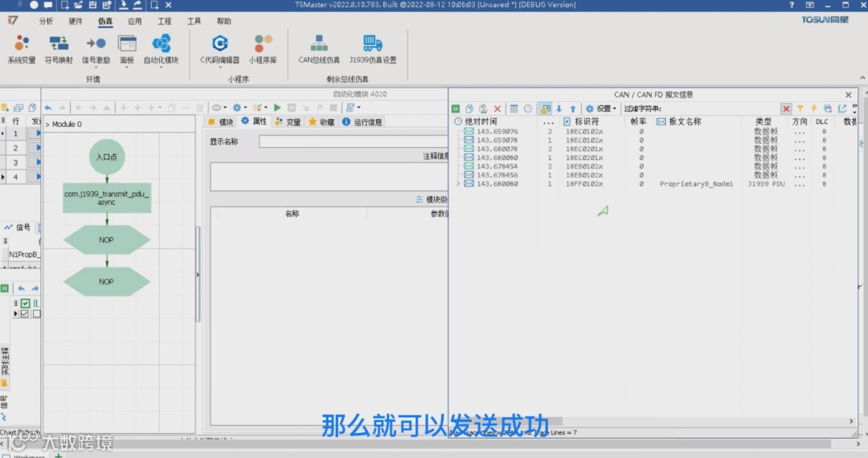
Task: Click the pop-out export icon in CAN trace toolbar
Action: (x=842, y=109)
